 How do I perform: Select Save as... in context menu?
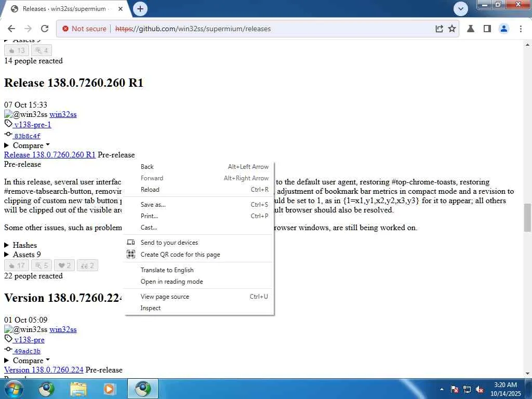(x=199, y=205)
